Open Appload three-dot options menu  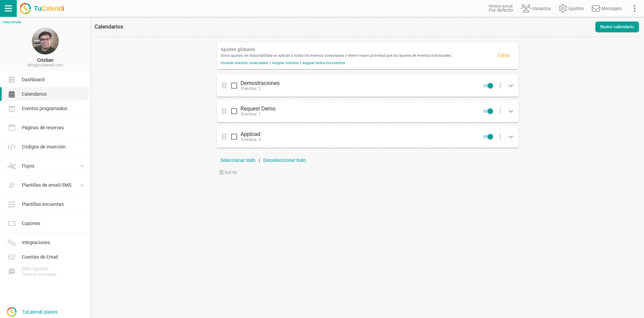click(x=500, y=137)
